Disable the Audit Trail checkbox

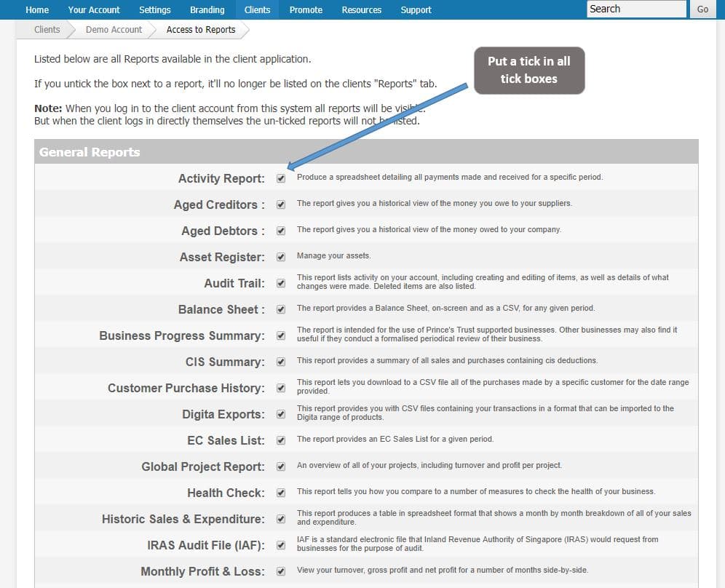[x=281, y=283]
